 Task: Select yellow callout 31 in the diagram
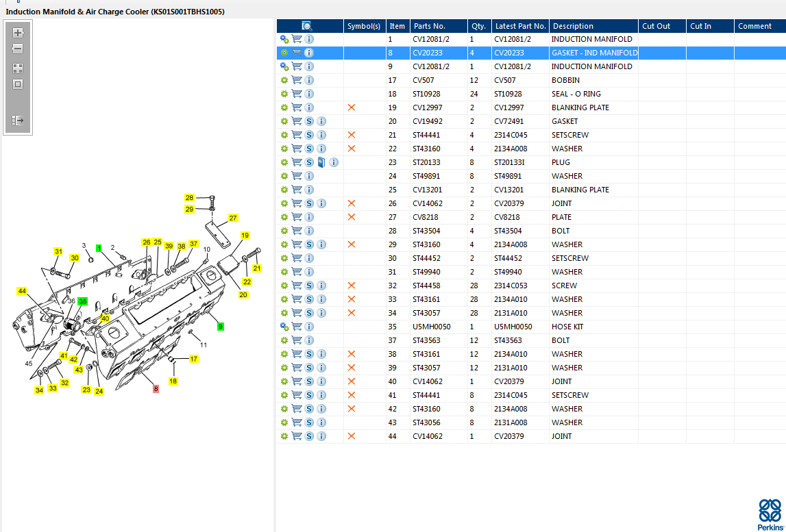58,251
